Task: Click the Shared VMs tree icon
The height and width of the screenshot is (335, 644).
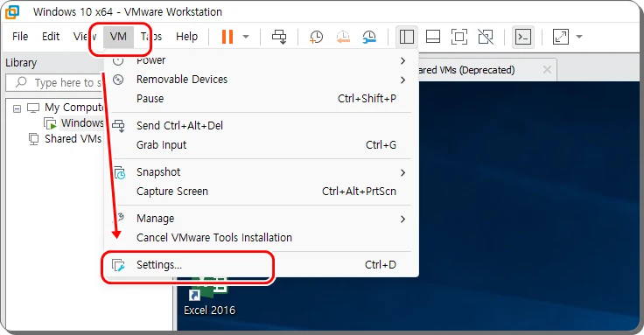Action: [x=33, y=139]
